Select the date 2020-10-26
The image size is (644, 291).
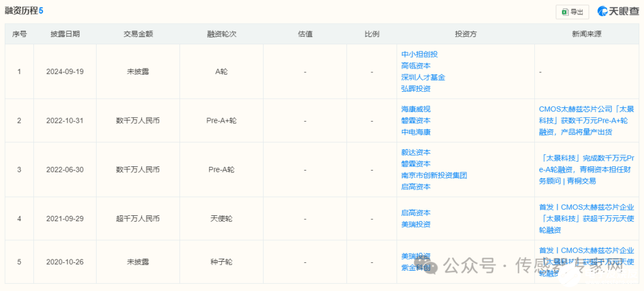[65, 262]
